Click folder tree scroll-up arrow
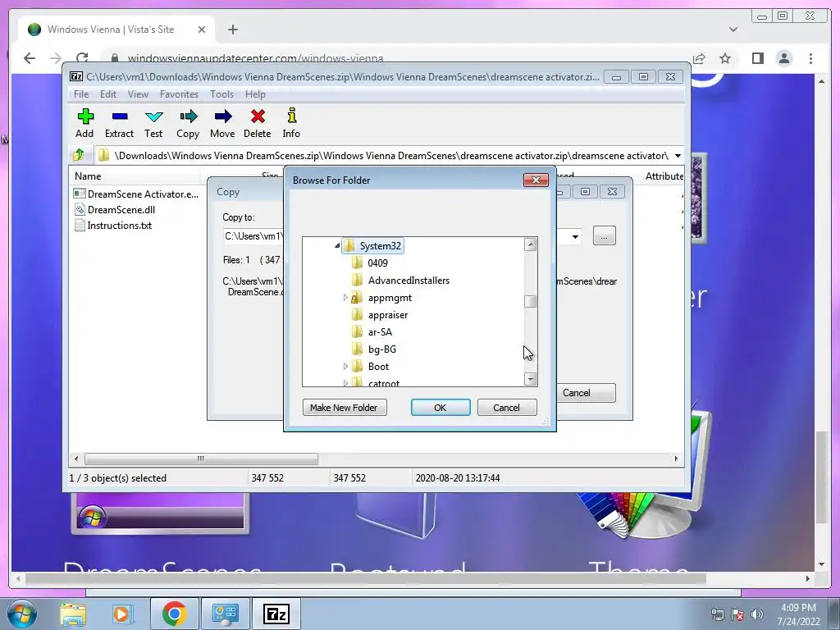The height and width of the screenshot is (630, 840). coord(531,244)
